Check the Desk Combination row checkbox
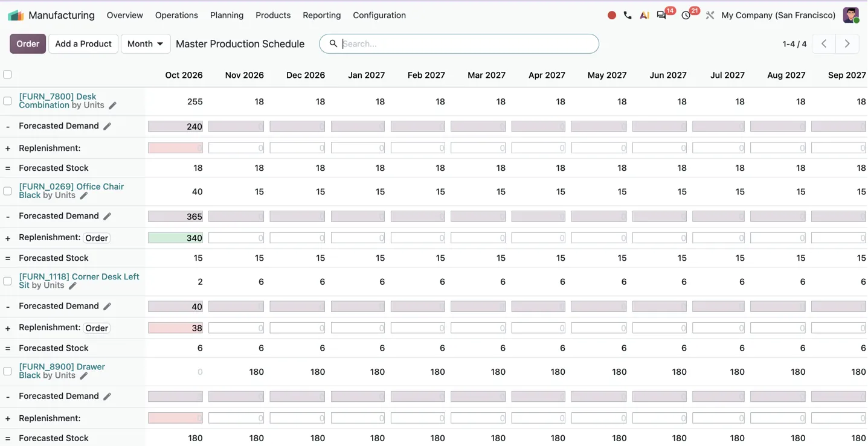Viewport: 868px width, 446px height. point(7,101)
